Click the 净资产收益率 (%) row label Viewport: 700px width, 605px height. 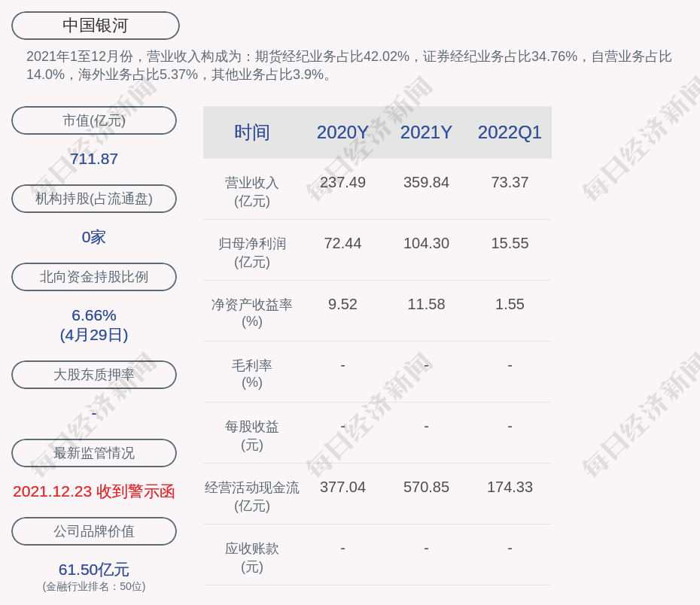252,313
